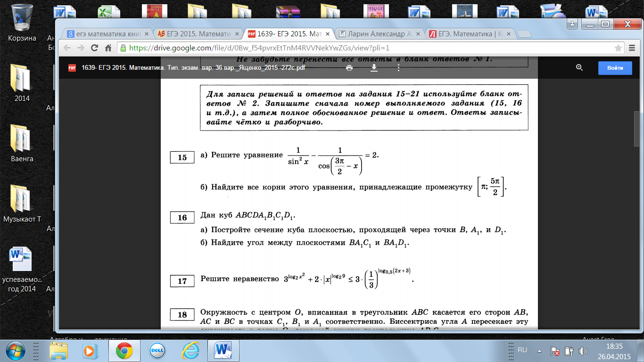This screenshot has width=644, height=362.
Task: Click the Chrome user profile button
Action: 572,24
